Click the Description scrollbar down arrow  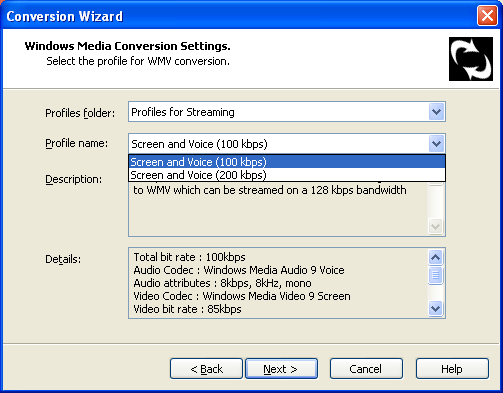tap(435, 227)
